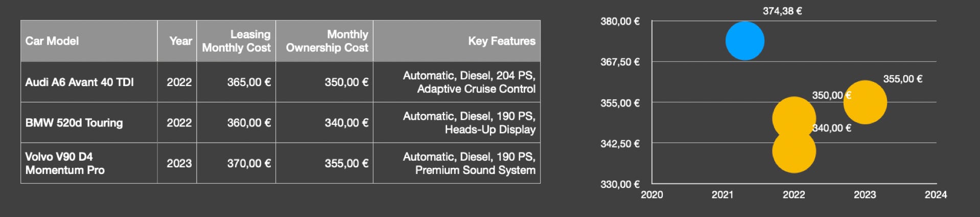Select the Audi A6 Avant 40 TDI cell
Image resolution: width=980 pixels, height=217 pixels.
(89, 82)
